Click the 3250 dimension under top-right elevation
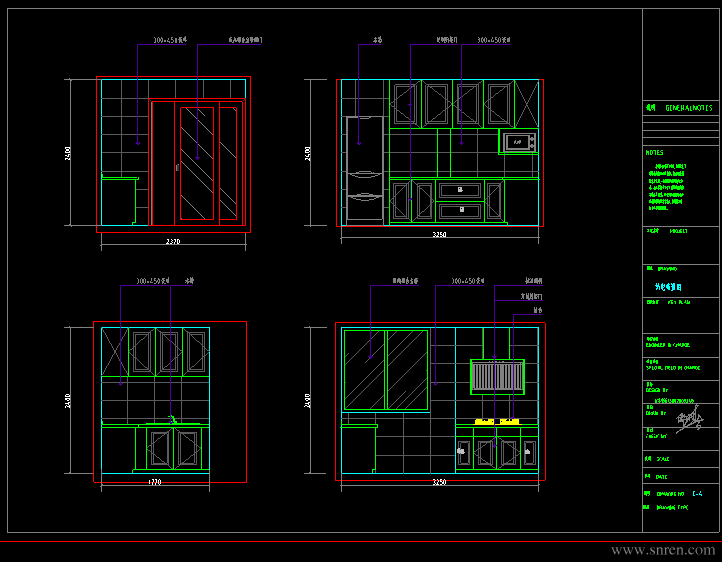Viewport: 722px width, 562px height. click(439, 234)
